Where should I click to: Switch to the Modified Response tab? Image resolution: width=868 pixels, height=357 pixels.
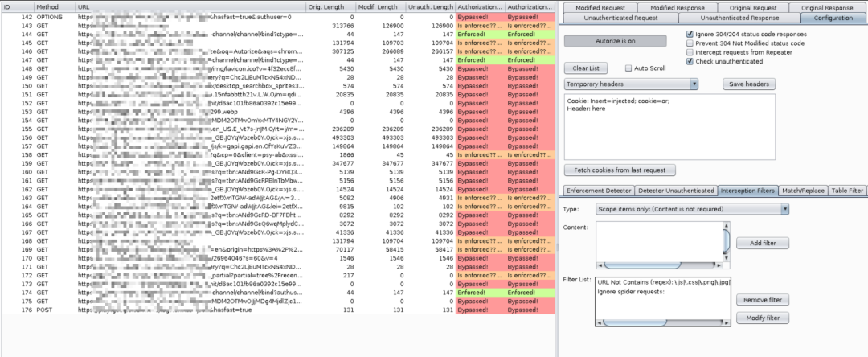click(x=677, y=8)
